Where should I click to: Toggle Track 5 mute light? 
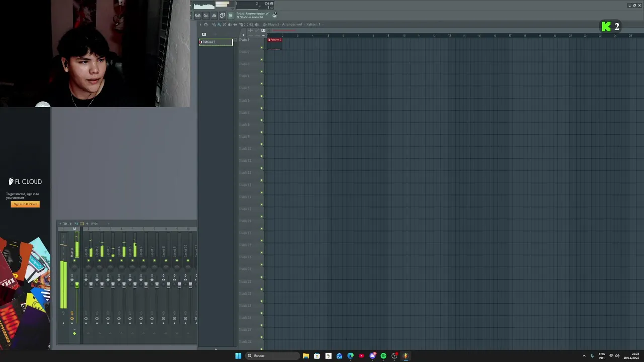[x=262, y=96]
